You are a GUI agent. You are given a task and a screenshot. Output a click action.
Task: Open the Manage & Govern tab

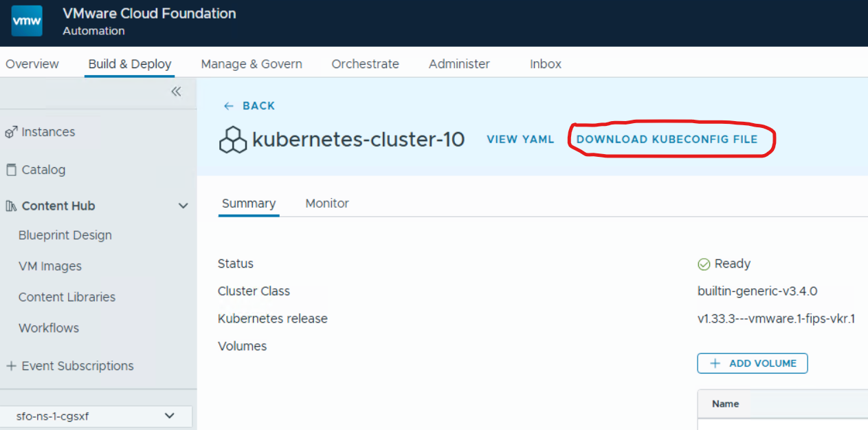251,64
